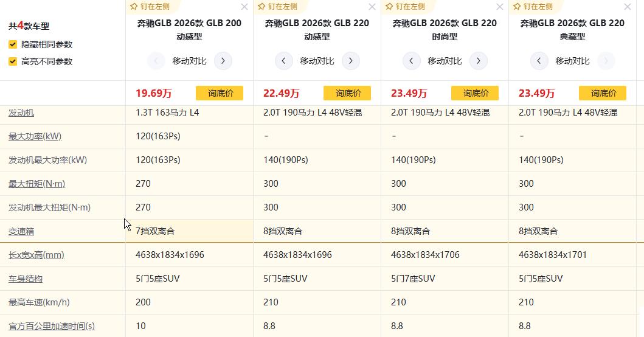Open the 最大功率(kW) parameter link
The width and height of the screenshot is (644, 337).
click(x=35, y=136)
